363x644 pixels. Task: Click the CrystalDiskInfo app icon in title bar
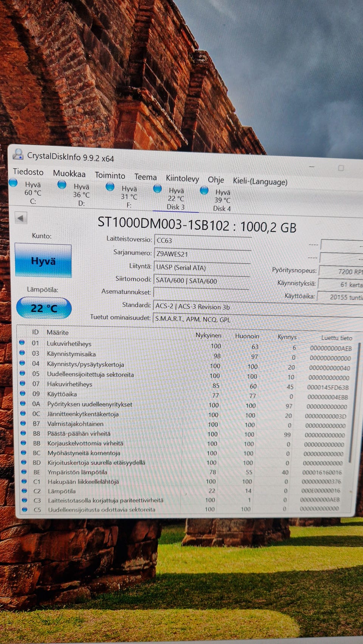pyautogui.click(x=18, y=154)
